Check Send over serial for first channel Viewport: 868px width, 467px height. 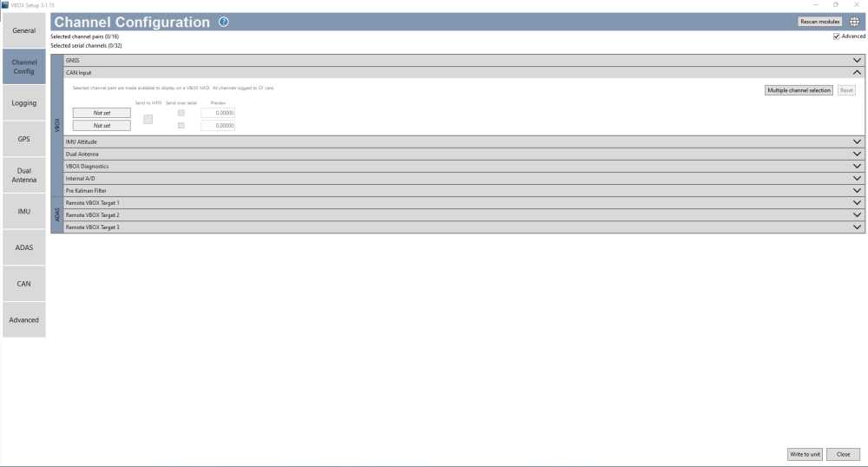[x=181, y=113]
